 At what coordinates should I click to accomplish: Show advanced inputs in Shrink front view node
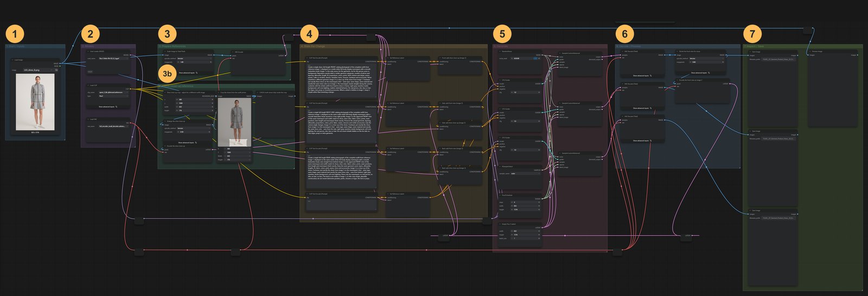(700, 73)
